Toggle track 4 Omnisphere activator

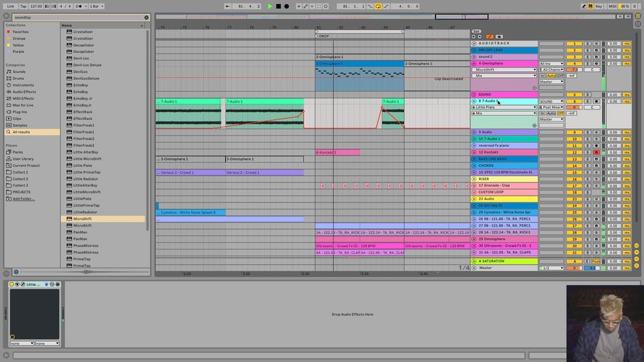tap(574, 64)
